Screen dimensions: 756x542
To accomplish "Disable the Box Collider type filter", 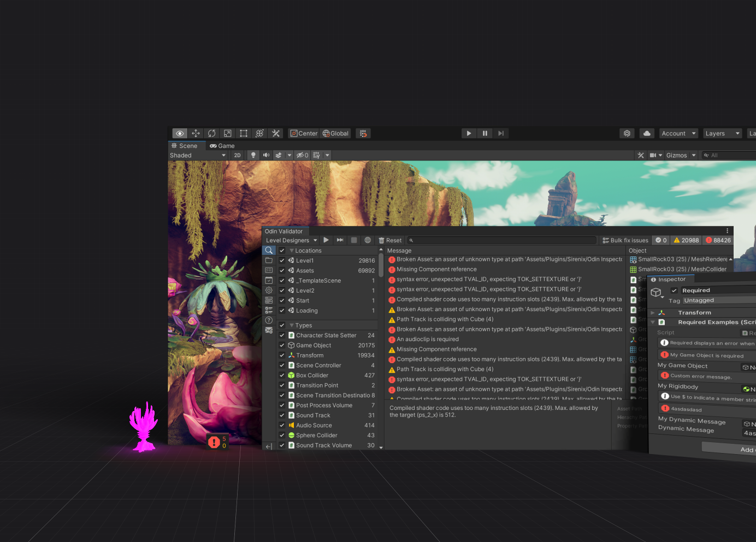I will point(282,375).
